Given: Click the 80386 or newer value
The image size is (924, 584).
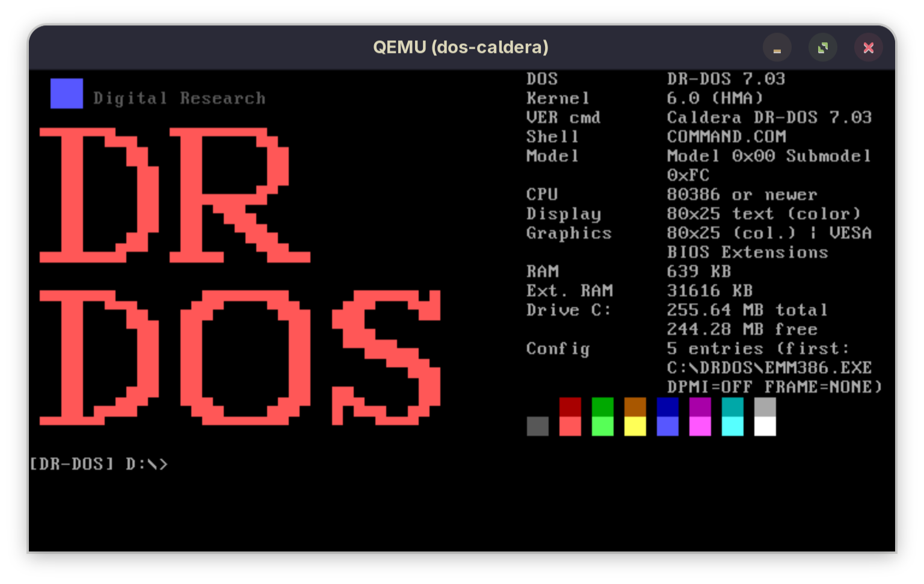Looking at the screenshot, I should [742, 194].
